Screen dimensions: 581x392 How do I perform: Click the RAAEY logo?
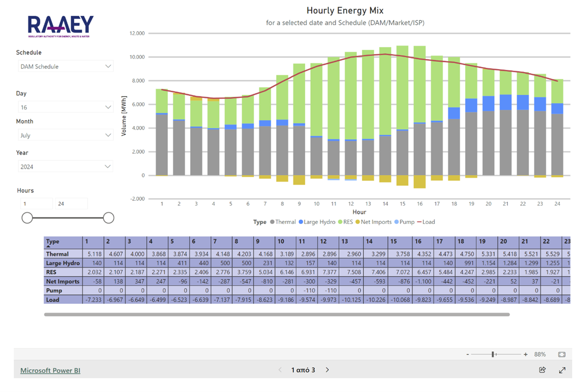(x=60, y=26)
